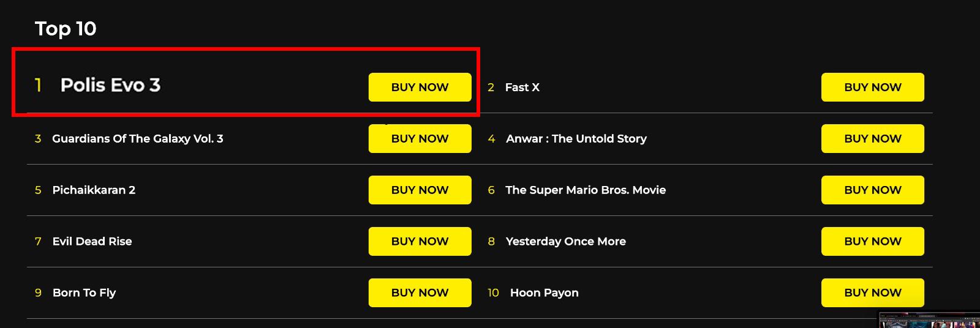Viewport: 980px width, 328px height.
Task: Select the Pichaikkaran 2 title
Action: pyautogui.click(x=94, y=190)
